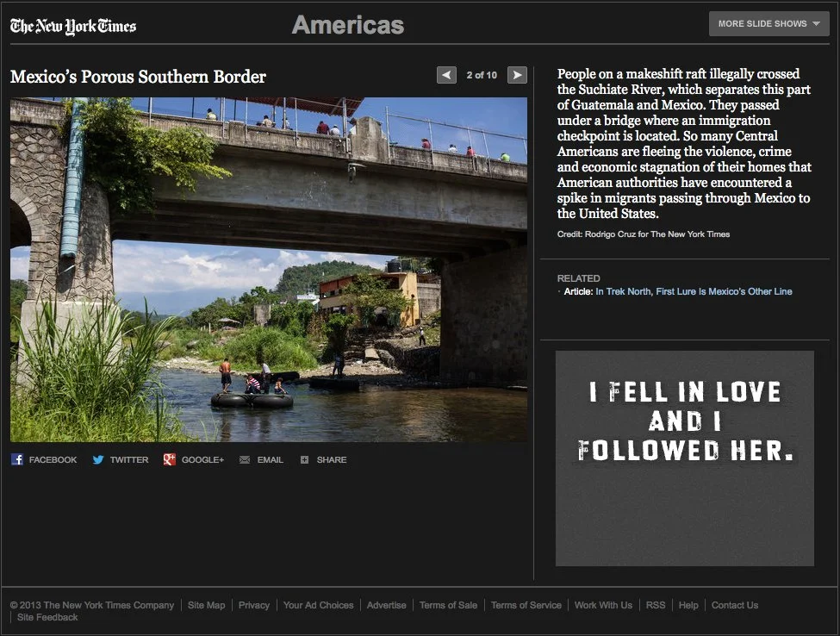
Task: Share the slideshow on Facebook
Action: coord(44,459)
